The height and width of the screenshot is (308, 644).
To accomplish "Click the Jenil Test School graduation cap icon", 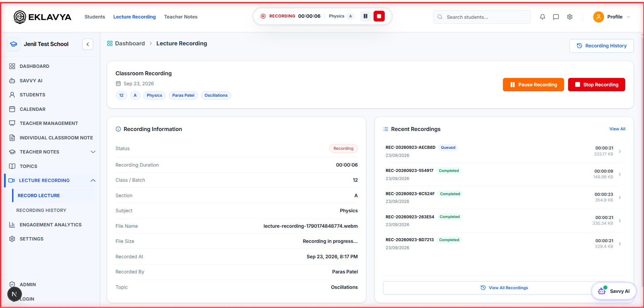I will [13, 44].
